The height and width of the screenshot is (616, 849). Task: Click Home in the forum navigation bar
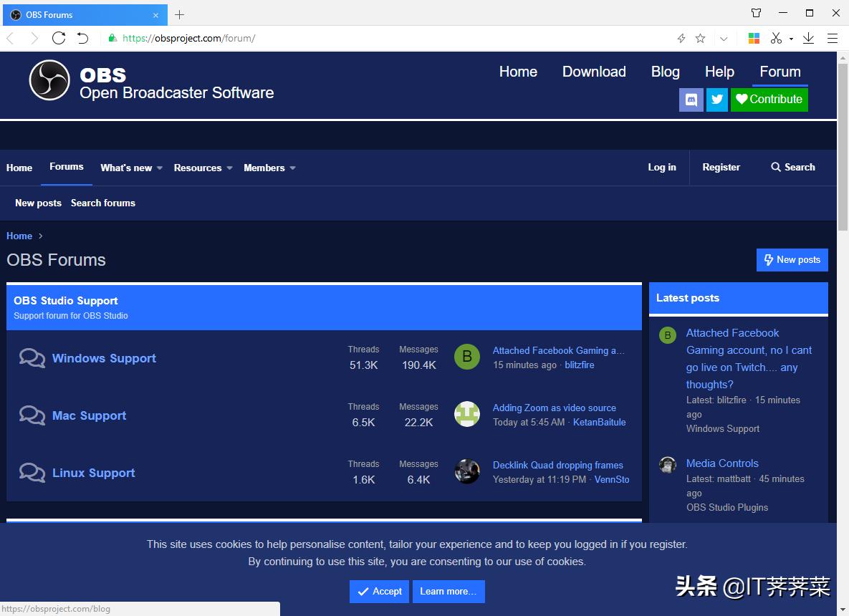click(x=19, y=168)
